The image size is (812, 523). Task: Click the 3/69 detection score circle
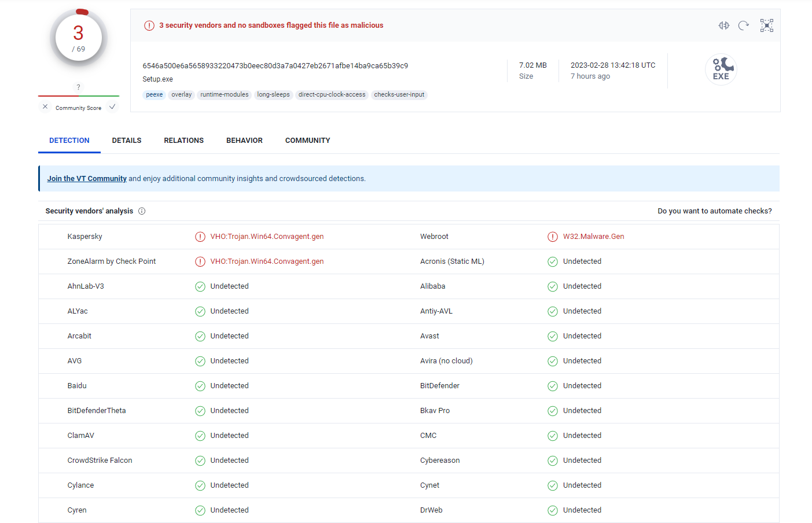(x=79, y=38)
